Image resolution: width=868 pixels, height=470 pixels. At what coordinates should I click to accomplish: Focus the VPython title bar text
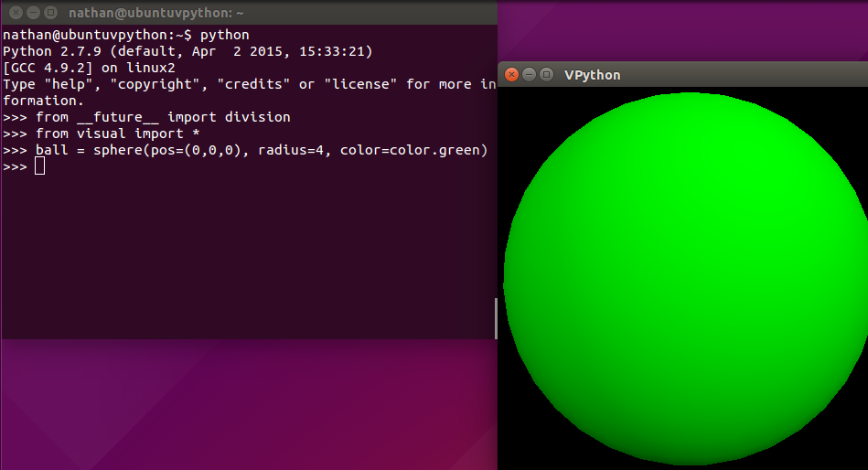(592, 75)
